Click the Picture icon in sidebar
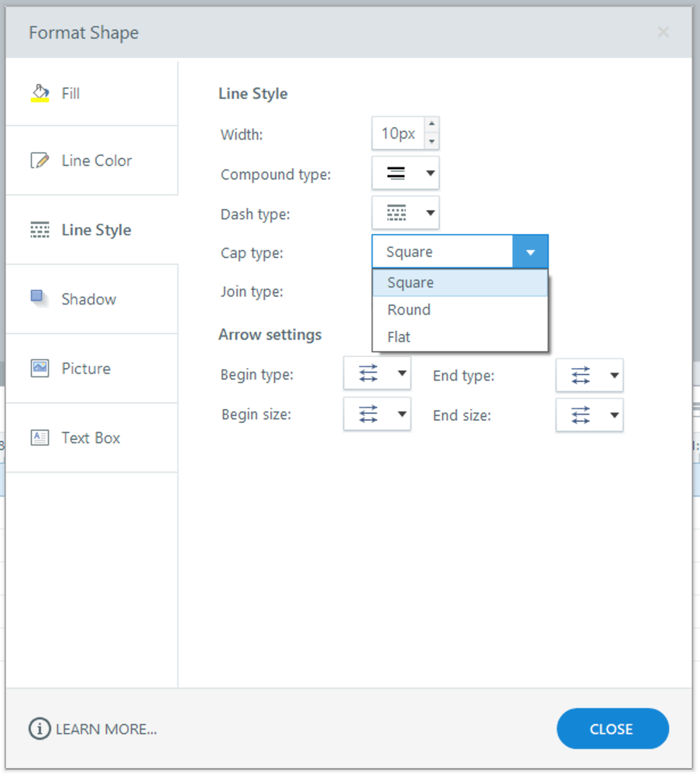The width and height of the screenshot is (700, 774). click(39, 368)
